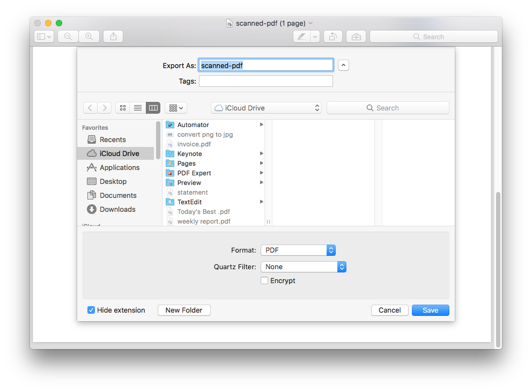Click the sidebar vertical scrollbar
The width and height of the screenshot is (532, 392).
pos(158,140)
